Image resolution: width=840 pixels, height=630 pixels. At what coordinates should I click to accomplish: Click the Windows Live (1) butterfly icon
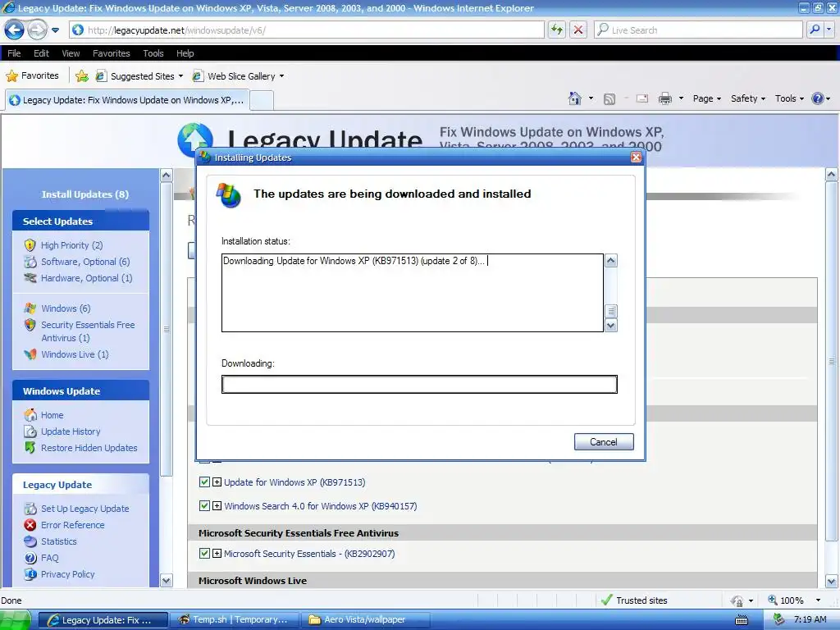coord(30,354)
